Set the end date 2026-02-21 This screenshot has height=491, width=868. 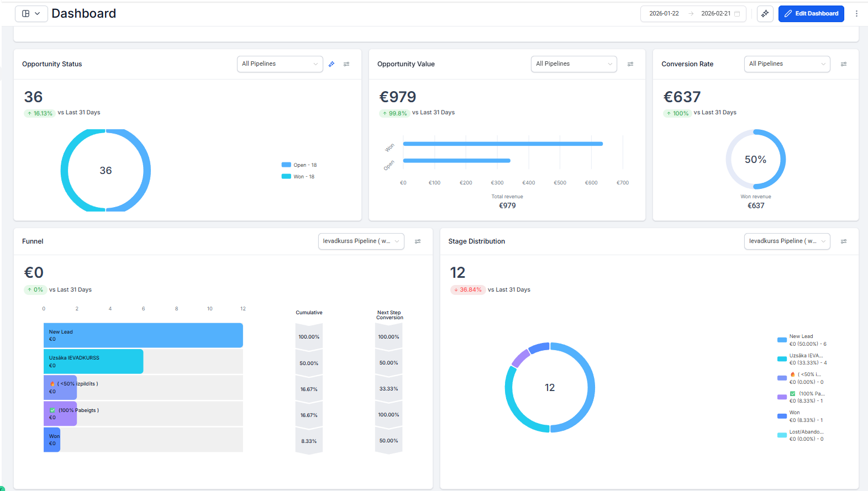(x=716, y=13)
